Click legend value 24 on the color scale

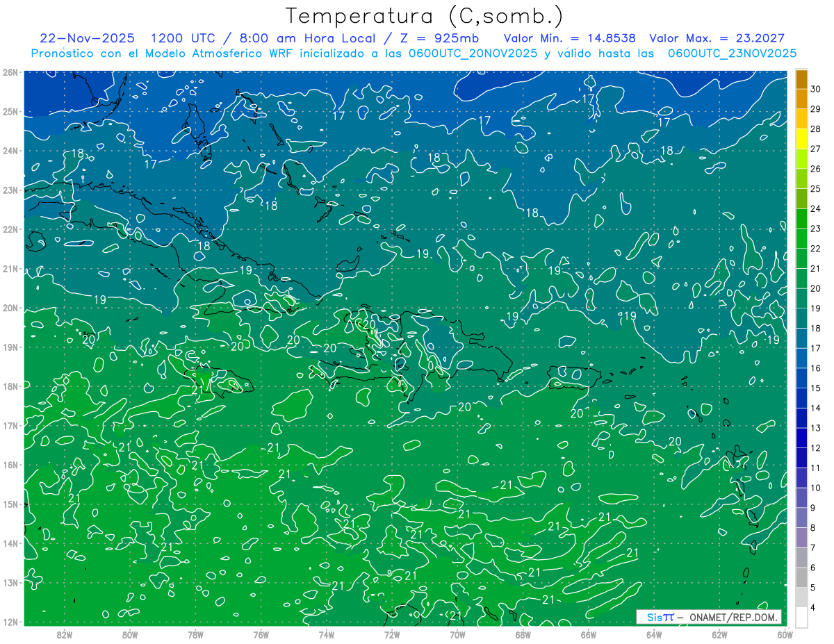(x=816, y=208)
